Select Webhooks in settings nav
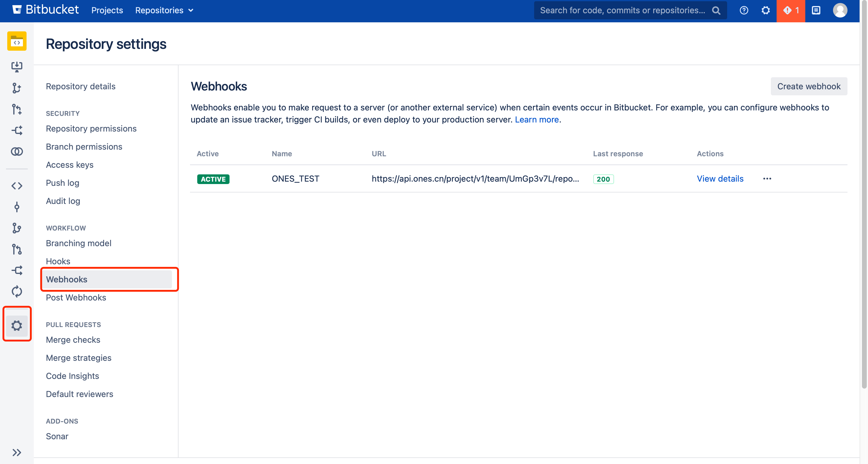Image resolution: width=868 pixels, height=464 pixels. [107, 279]
